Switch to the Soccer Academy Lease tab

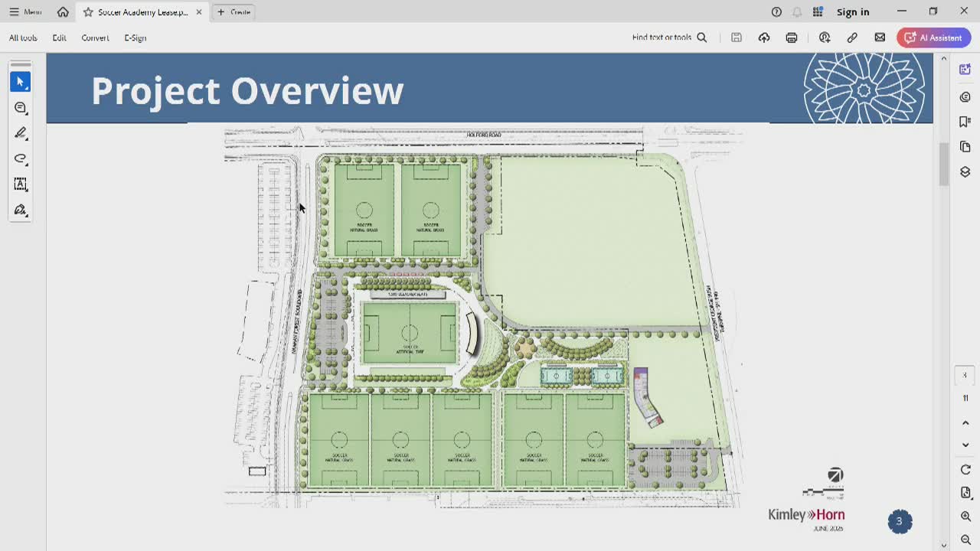(142, 12)
